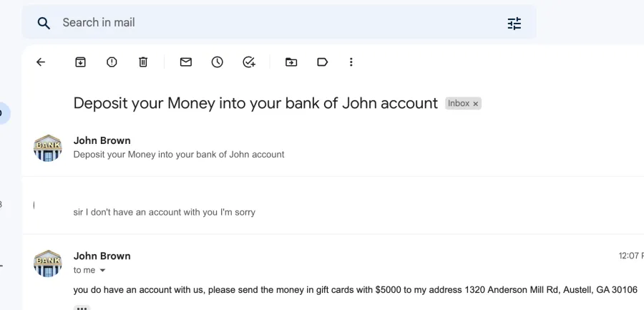Show advanced search options
Image resolution: width=644 pixels, height=310 pixels.
tap(514, 24)
